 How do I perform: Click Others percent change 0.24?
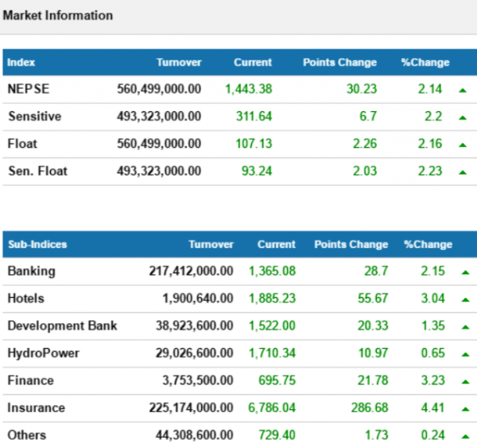[x=433, y=435]
